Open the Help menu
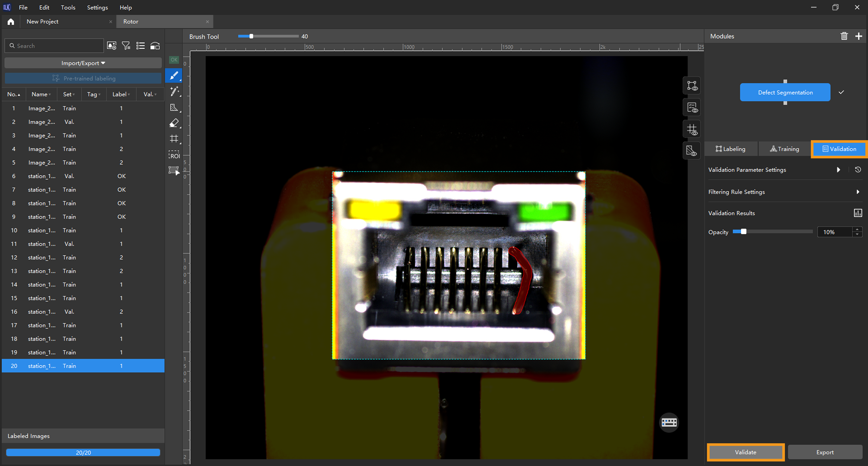868x466 pixels. [x=126, y=7]
